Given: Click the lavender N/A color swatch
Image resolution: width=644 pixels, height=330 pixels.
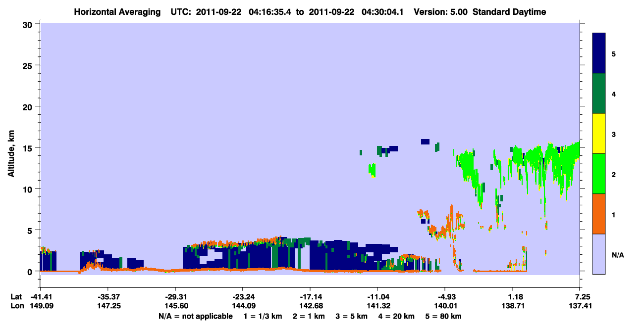Looking at the screenshot, I should (599, 254).
